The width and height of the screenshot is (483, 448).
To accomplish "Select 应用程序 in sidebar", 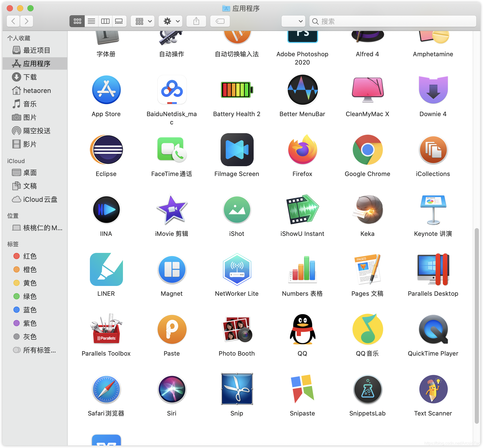I will [x=35, y=63].
